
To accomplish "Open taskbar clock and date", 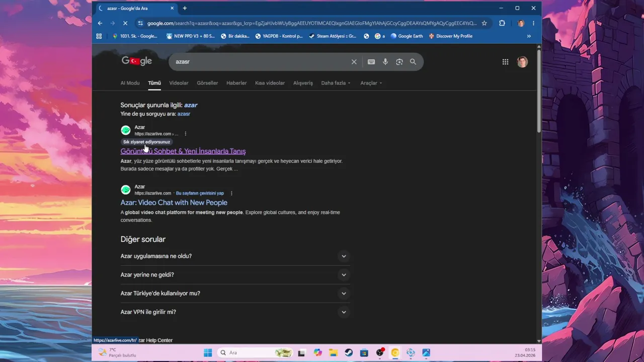I will [525, 352].
